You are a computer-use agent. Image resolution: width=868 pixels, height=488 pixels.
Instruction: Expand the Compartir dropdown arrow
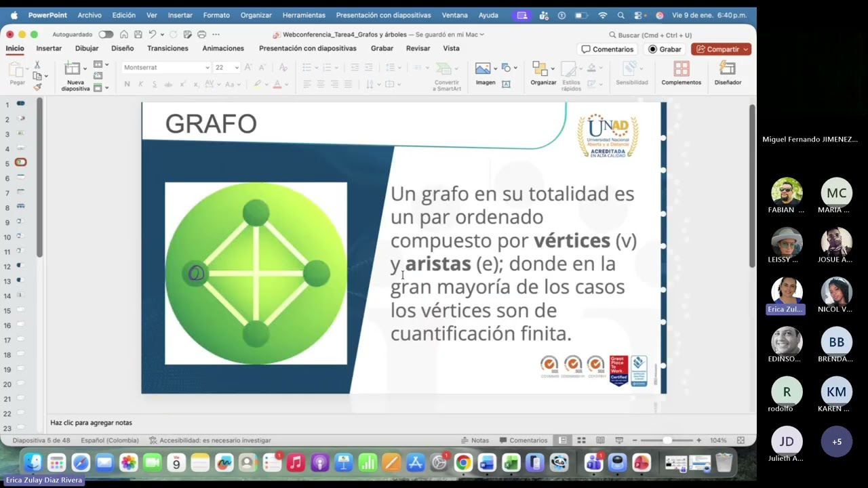pos(746,49)
